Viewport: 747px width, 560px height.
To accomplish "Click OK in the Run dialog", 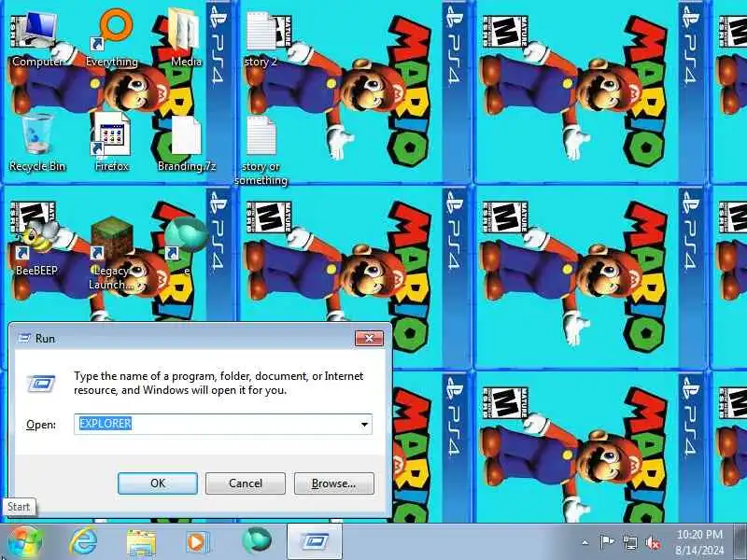I will pos(158,483).
